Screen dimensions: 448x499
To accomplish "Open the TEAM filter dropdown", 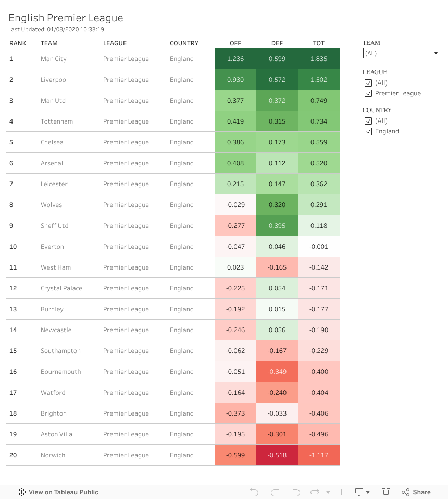I will 402,53.
